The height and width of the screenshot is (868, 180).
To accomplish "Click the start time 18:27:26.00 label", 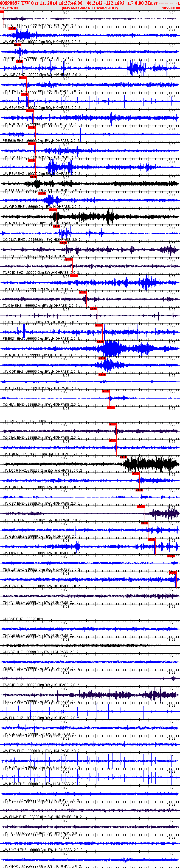I will pyautogui.click(x=9, y=8).
